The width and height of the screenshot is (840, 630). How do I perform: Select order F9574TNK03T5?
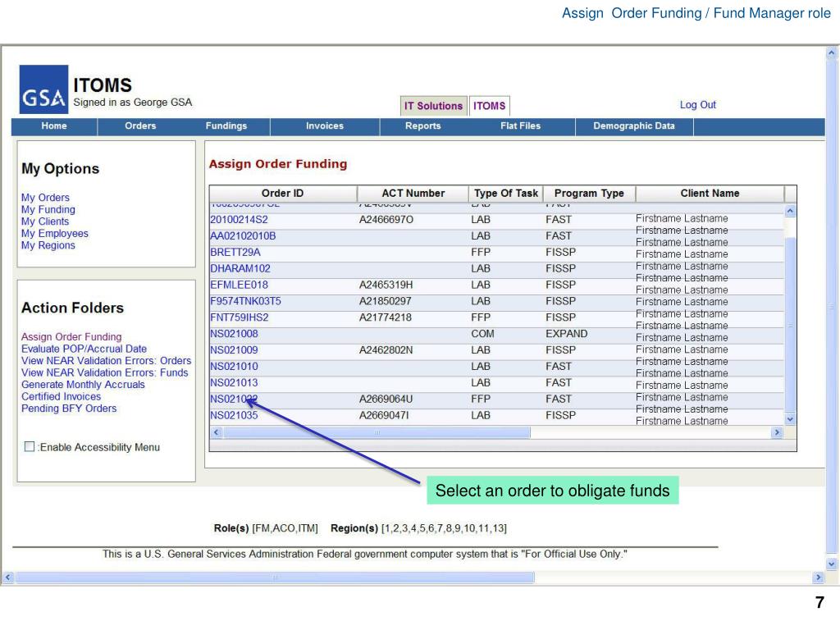(x=245, y=301)
